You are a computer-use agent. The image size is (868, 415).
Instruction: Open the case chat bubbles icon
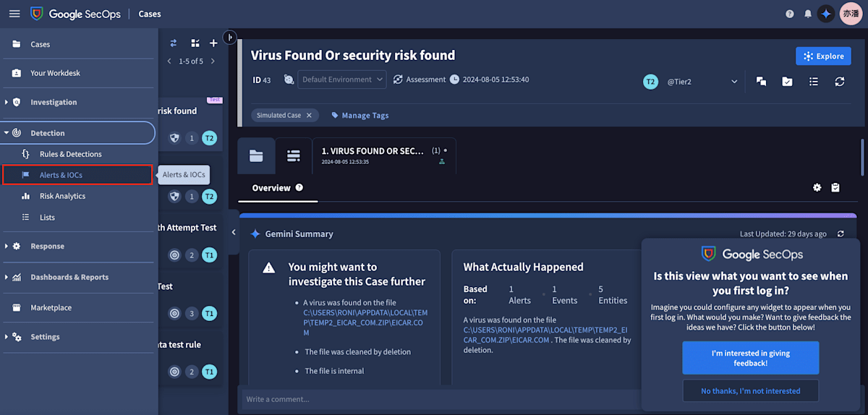[761, 82]
